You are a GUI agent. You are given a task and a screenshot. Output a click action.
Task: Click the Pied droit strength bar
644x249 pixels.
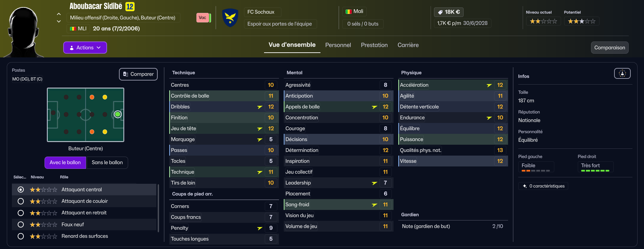(595, 171)
